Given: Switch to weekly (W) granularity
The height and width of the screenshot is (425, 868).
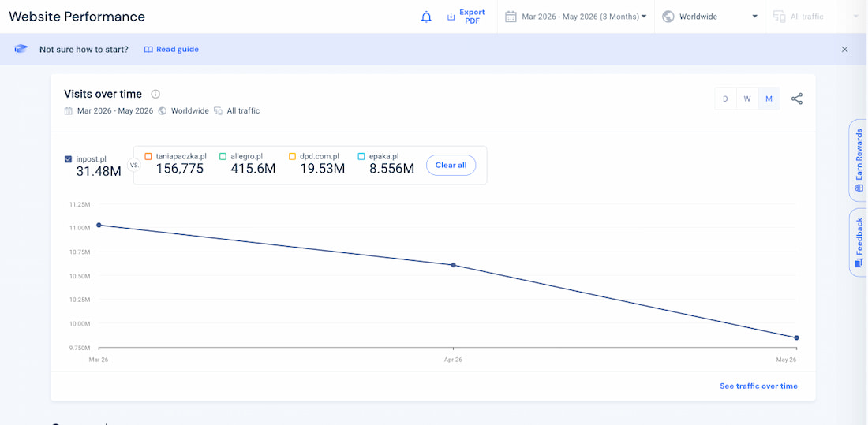Looking at the screenshot, I should [747, 99].
